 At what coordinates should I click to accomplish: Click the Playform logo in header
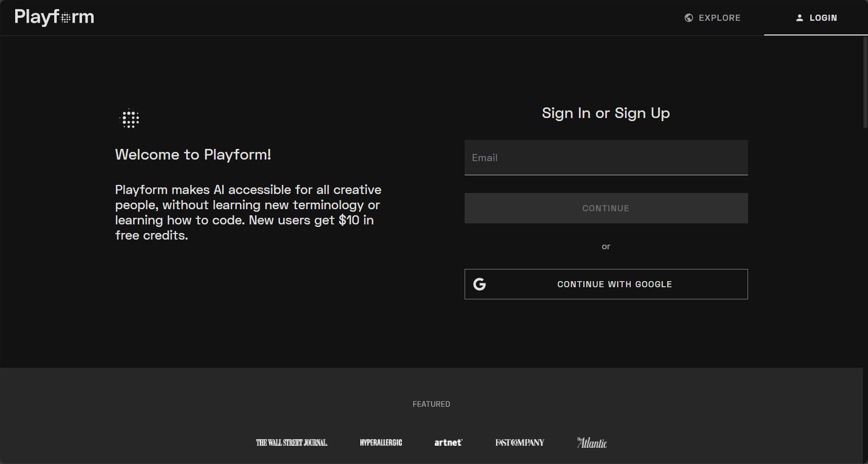click(54, 17)
